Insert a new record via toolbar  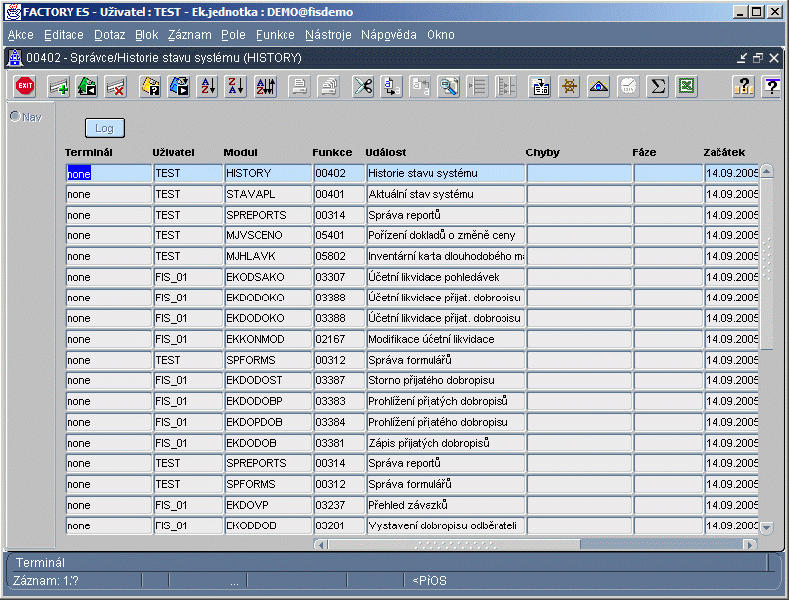point(59,87)
